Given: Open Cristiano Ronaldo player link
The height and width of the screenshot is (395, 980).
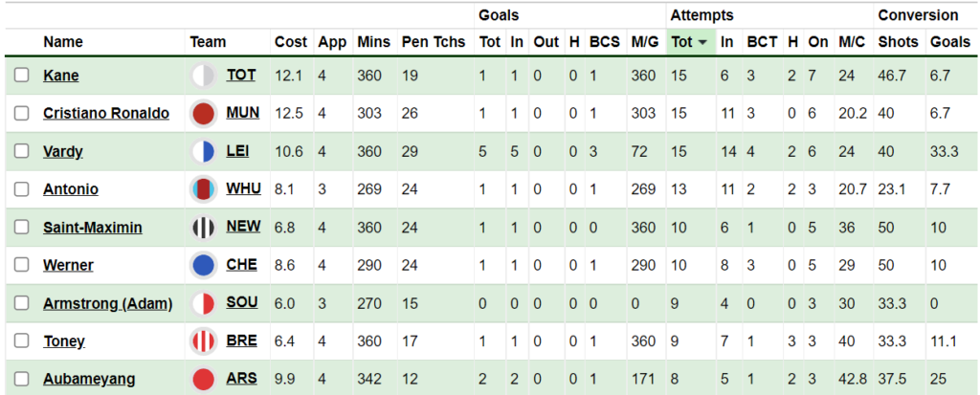Looking at the screenshot, I should click(x=106, y=114).
